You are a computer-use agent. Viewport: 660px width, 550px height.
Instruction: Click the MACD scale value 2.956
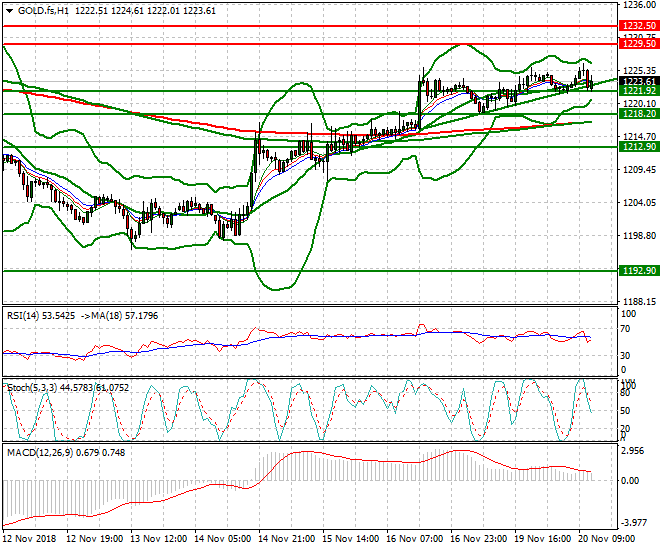click(633, 451)
